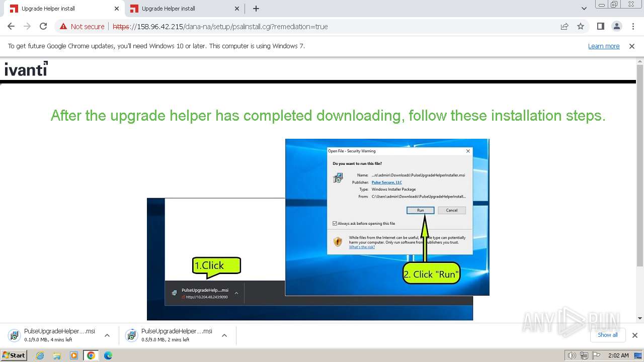This screenshot has width=644, height=362.
Task: Click the forward navigation arrow
Action: (x=27, y=26)
